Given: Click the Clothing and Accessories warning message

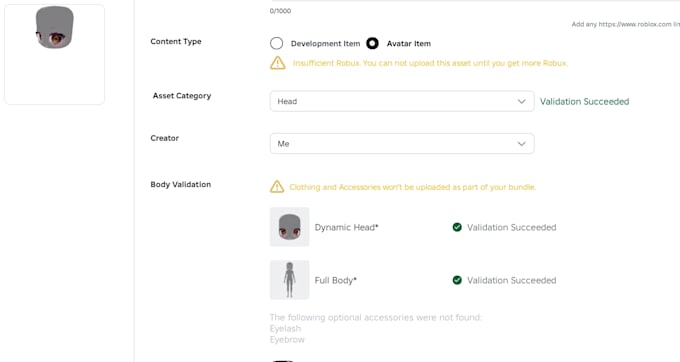Looking at the screenshot, I should click(x=412, y=187).
